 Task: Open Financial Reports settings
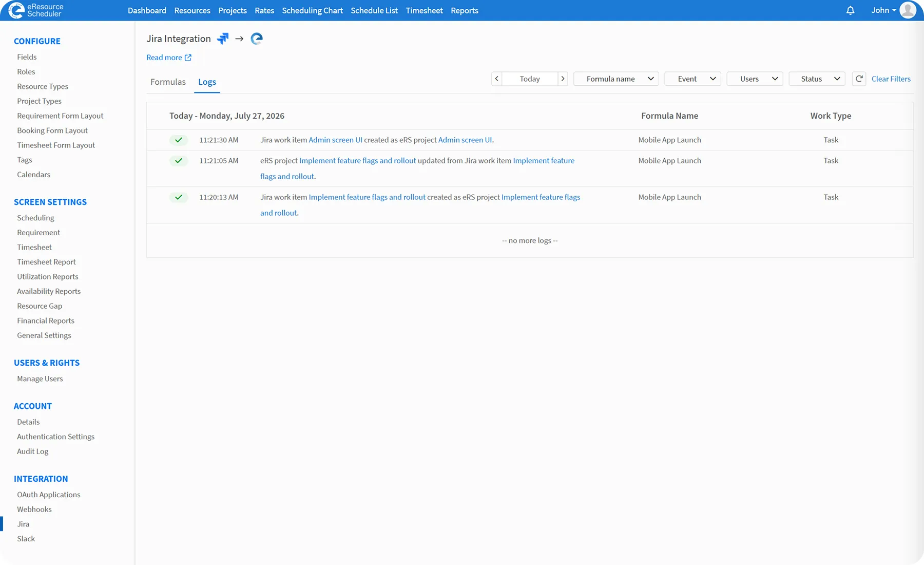(x=46, y=321)
